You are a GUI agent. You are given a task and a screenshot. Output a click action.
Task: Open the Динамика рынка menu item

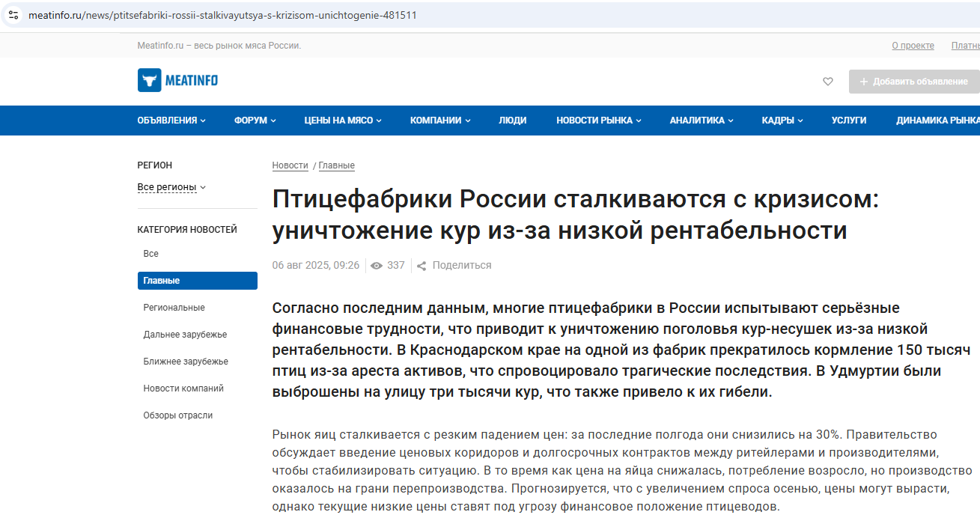tap(938, 121)
